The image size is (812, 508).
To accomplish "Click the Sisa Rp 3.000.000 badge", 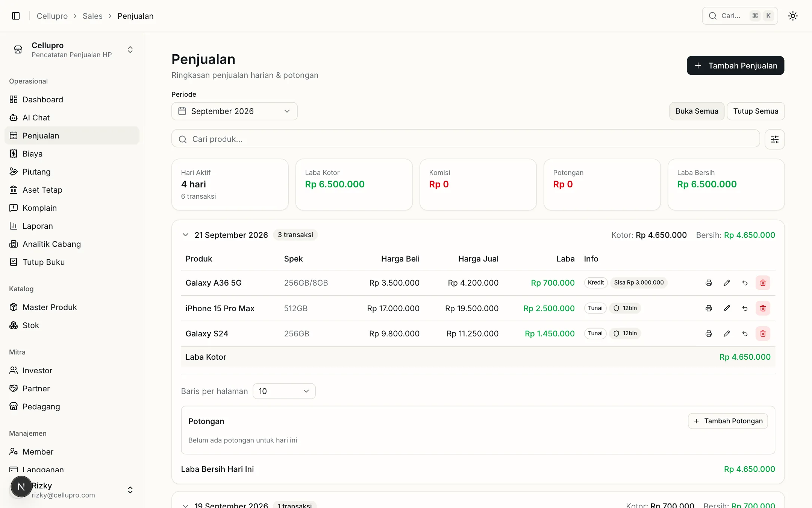I will pyautogui.click(x=639, y=283).
